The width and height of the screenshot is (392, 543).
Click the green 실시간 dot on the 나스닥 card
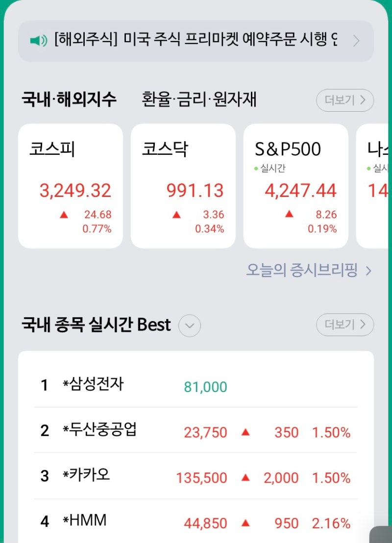click(368, 167)
